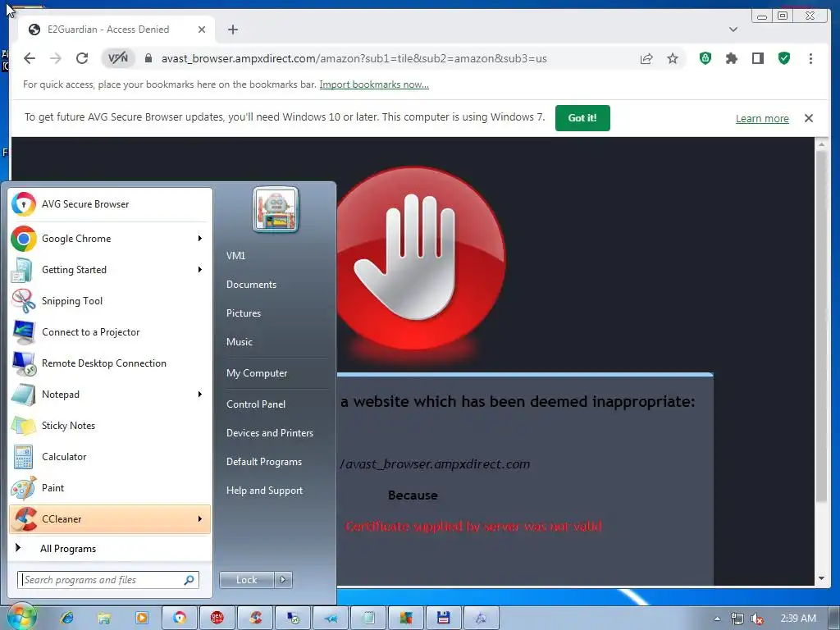840x630 pixels.
Task: Click the padlock site info icon
Action: (x=148, y=58)
